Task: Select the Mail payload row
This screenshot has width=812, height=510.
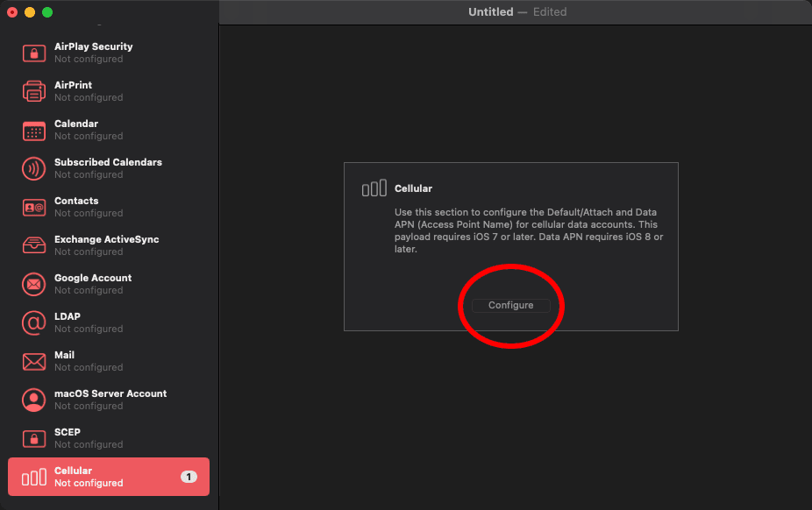Action: [x=105, y=361]
